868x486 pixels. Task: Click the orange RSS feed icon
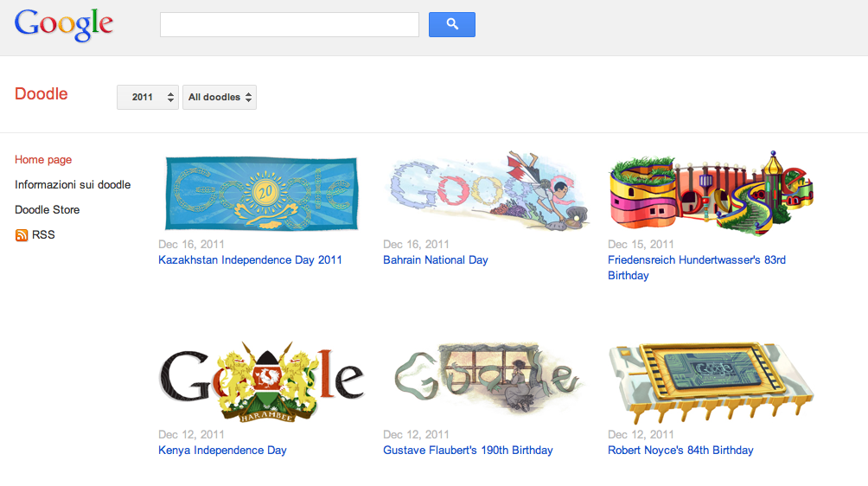[22, 235]
